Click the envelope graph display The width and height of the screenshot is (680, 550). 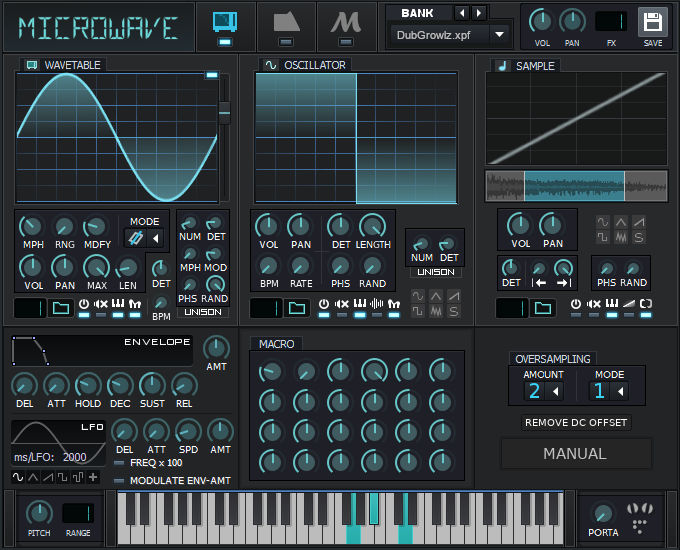[x=102, y=350]
